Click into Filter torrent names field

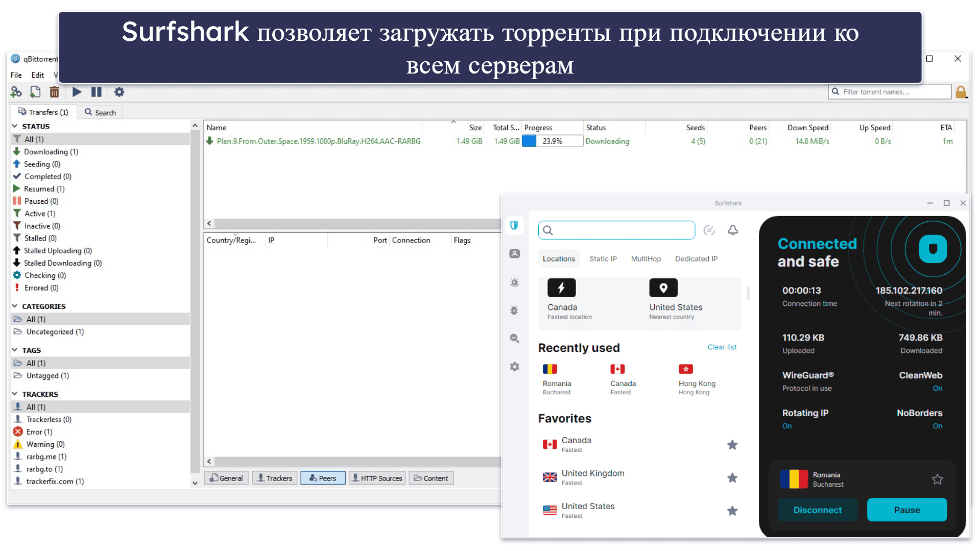click(889, 92)
